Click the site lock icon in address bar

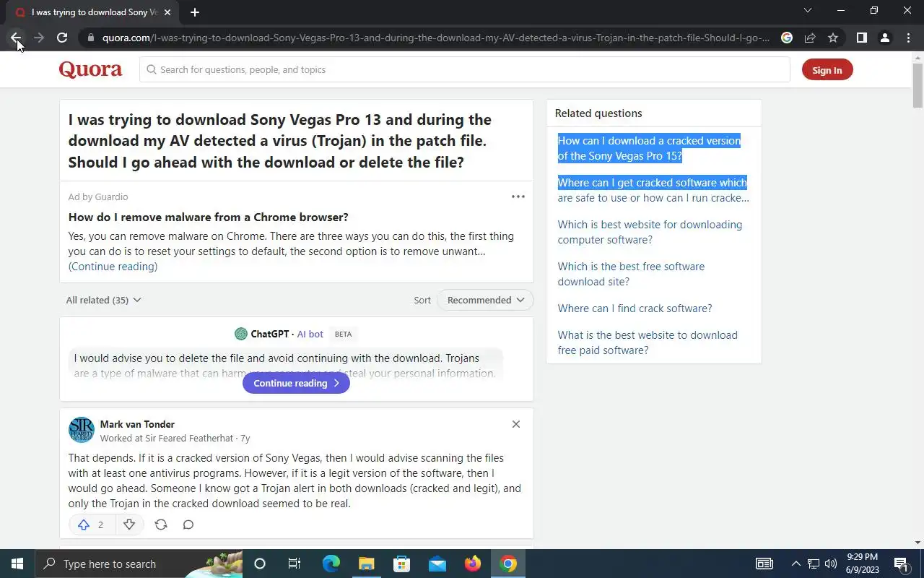[90, 38]
